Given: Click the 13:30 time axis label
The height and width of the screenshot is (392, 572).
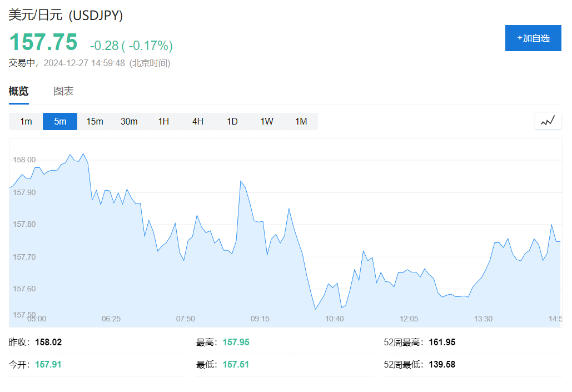Looking at the screenshot, I should 483,319.
